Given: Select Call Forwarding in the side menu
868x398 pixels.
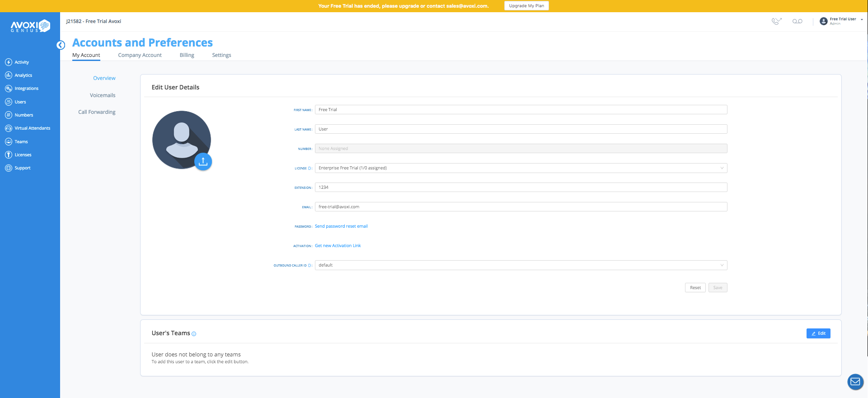Looking at the screenshot, I should pos(97,112).
